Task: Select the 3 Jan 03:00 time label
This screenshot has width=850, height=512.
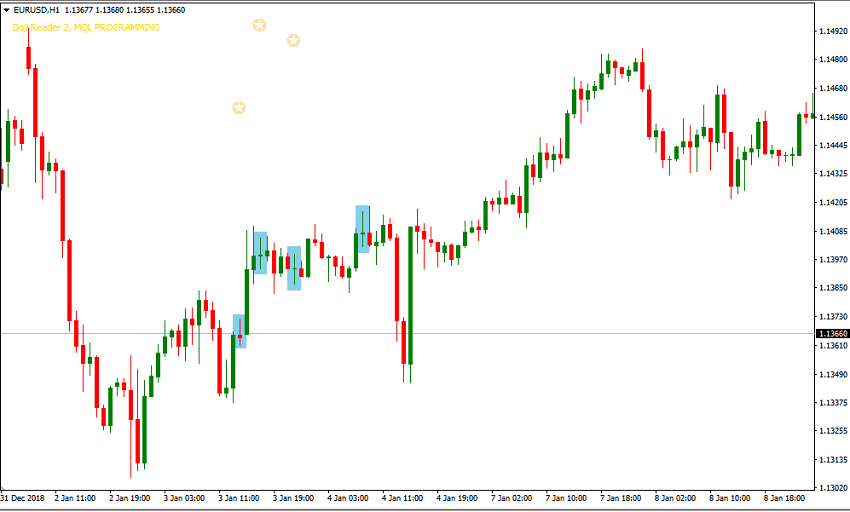Action: tap(183, 497)
